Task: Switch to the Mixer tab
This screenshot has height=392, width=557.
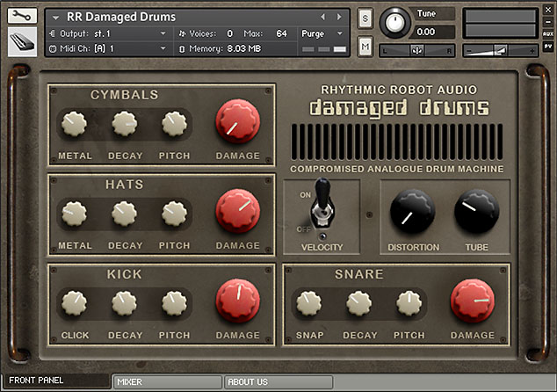Action: tap(167, 382)
